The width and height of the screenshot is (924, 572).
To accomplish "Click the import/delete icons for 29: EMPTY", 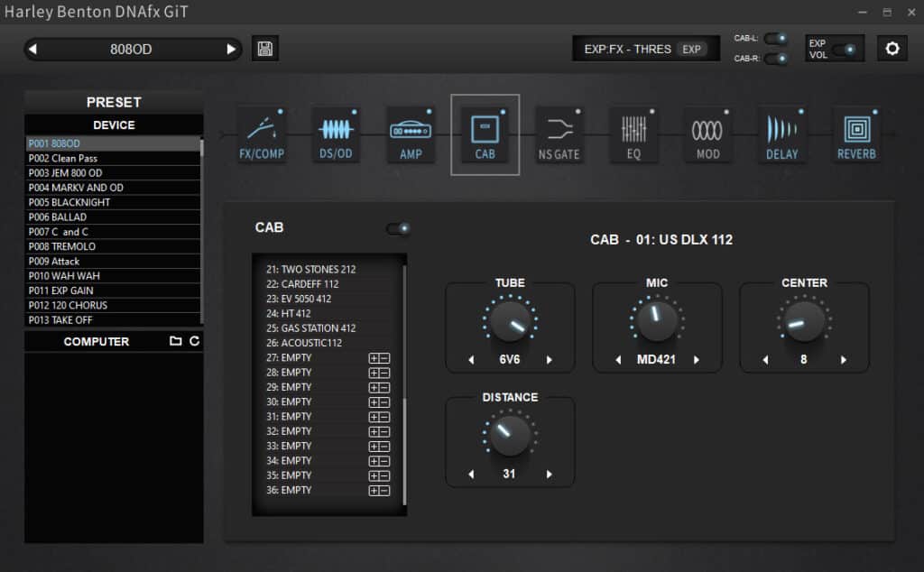I will tap(379, 388).
